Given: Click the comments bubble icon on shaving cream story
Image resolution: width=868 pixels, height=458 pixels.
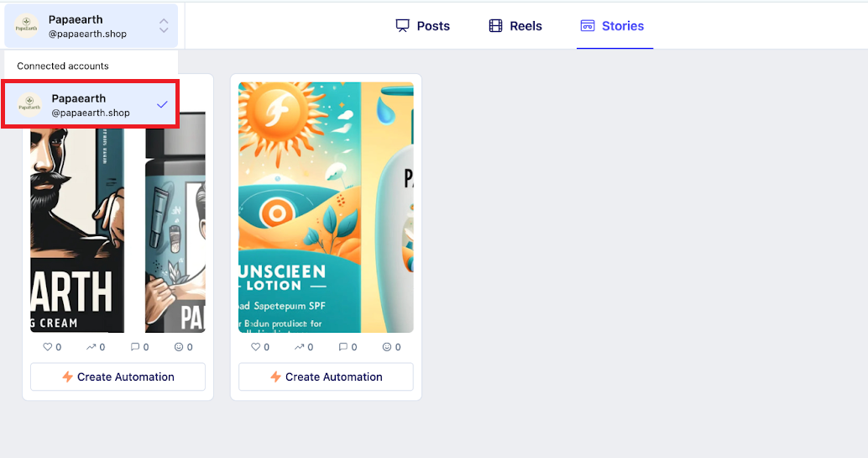Looking at the screenshot, I should pos(134,347).
